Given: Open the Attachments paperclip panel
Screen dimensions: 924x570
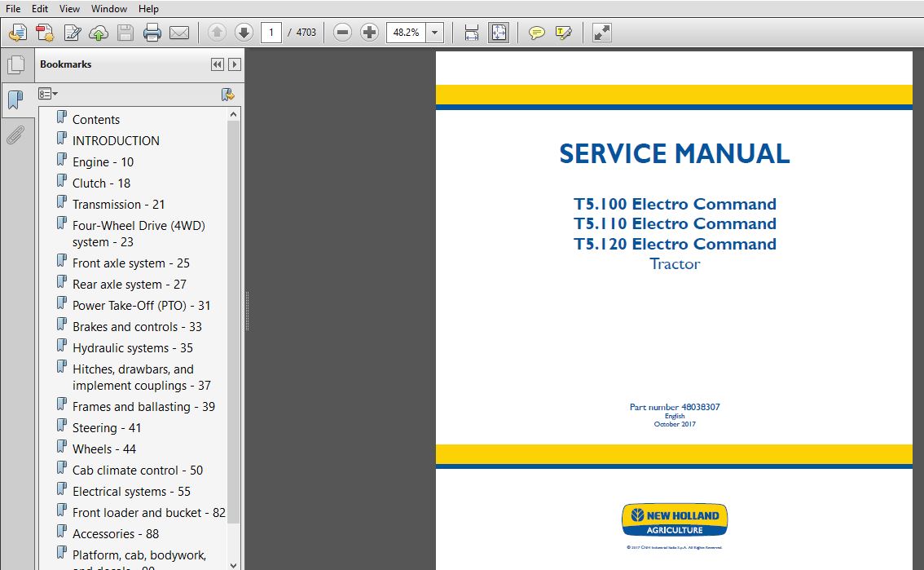Looking at the screenshot, I should tap(15, 135).
